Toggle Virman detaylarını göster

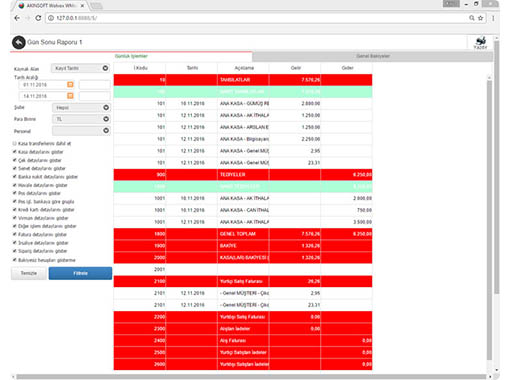pos(14,218)
